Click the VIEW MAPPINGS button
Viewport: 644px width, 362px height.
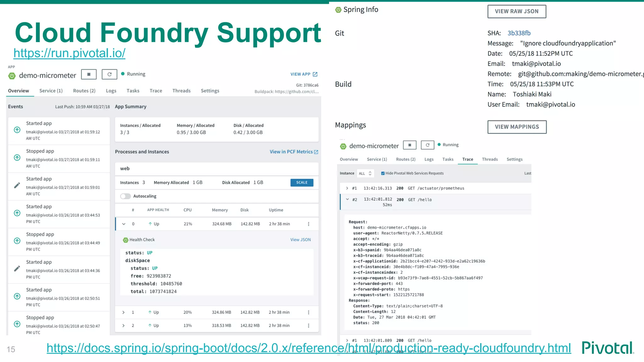click(517, 127)
